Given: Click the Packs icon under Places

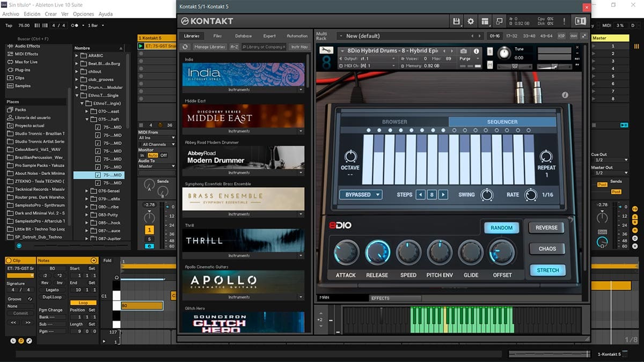Looking at the screenshot, I should pos(10,109).
